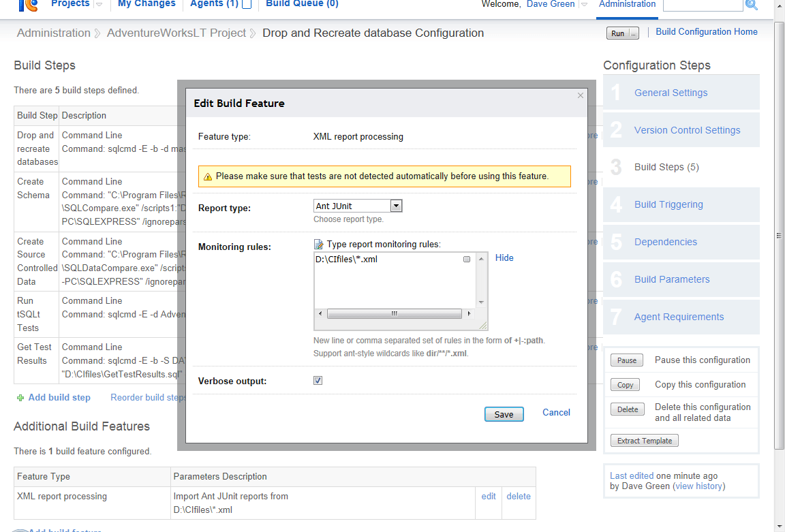Click the page vertical scrollbar
This screenshot has height=532, width=785.
click(x=779, y=235)
